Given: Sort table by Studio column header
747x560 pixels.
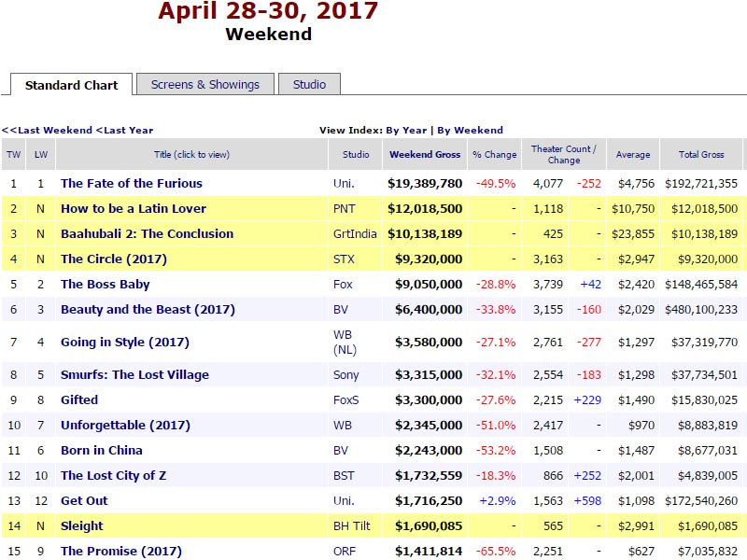Looking at the screenshot, I should pyautogui.click(x=356, y=155).
